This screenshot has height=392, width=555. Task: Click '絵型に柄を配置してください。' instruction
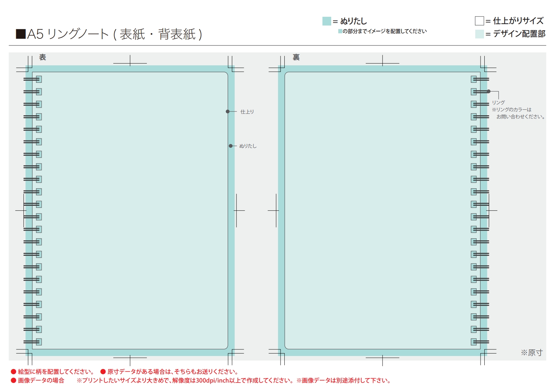click(56, 372)
